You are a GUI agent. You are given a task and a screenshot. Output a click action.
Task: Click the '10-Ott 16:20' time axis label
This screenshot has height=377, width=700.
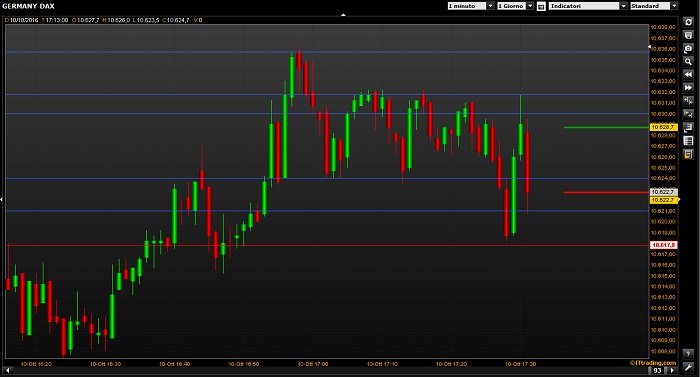[x=36, y=364]
